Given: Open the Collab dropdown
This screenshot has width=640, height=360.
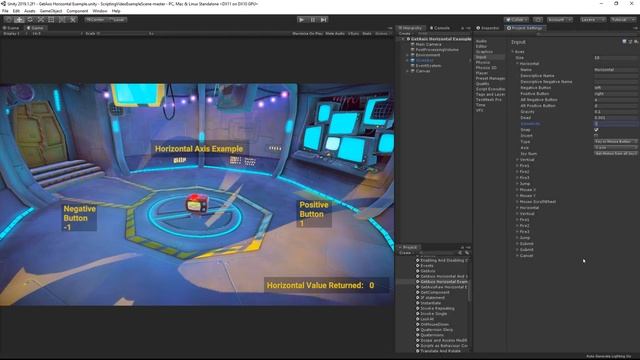Looking at the screenshot, I should coord(516,20).
